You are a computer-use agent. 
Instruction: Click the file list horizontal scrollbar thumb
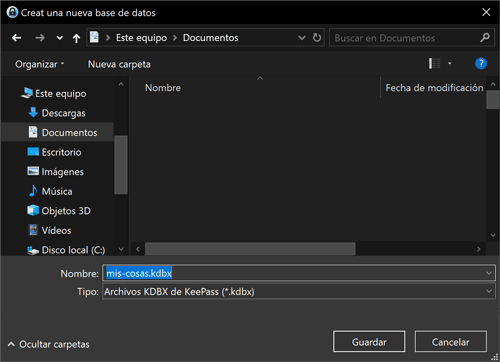250,249
